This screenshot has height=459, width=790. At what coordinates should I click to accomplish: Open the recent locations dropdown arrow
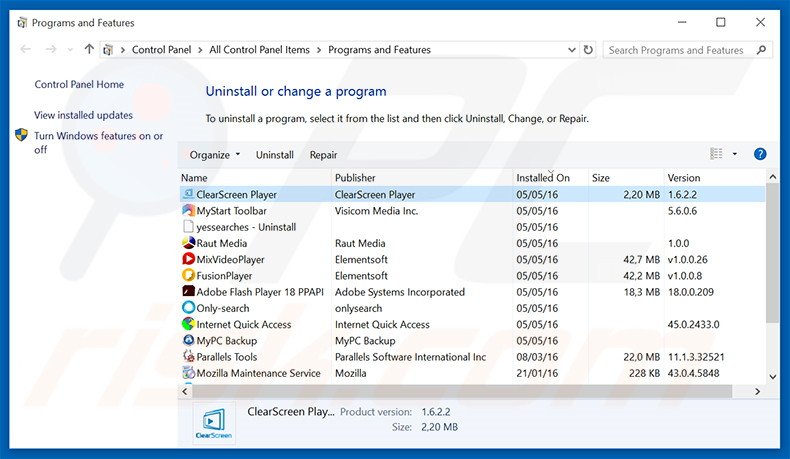[70, 50]
